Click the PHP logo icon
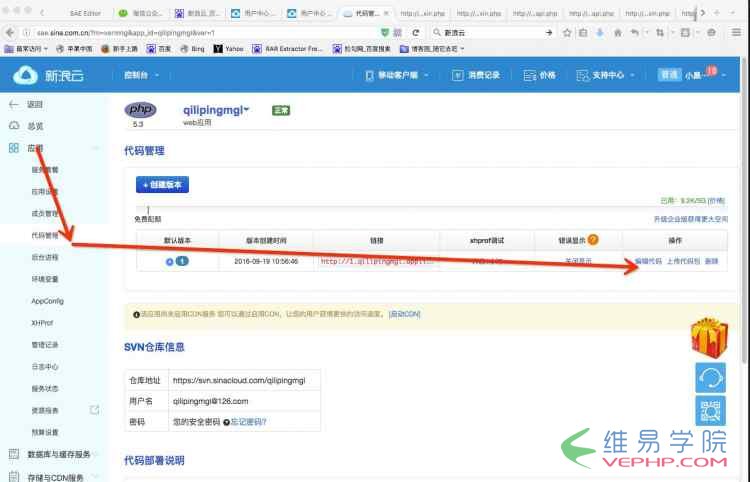 140,110
